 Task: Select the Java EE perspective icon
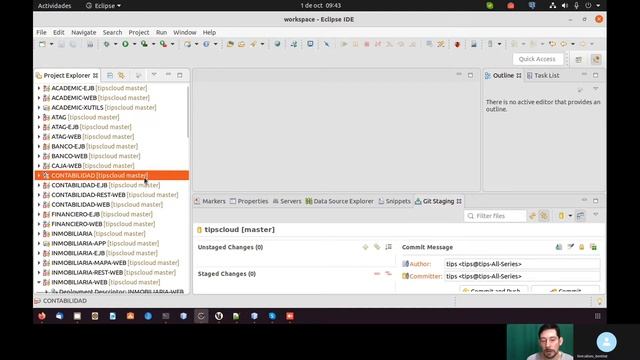[596, 60]
